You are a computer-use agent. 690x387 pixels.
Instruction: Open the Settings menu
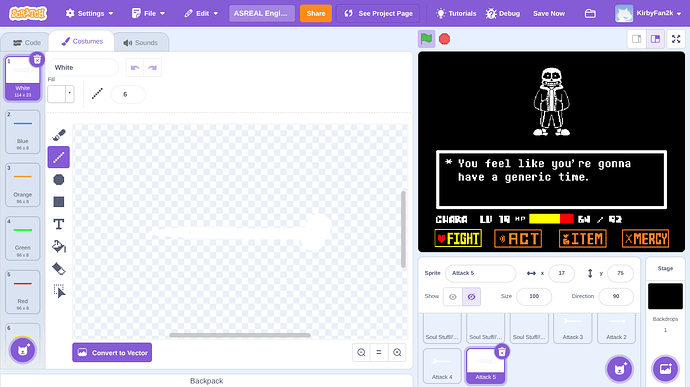pyautogui.click(x=89, y=14)
